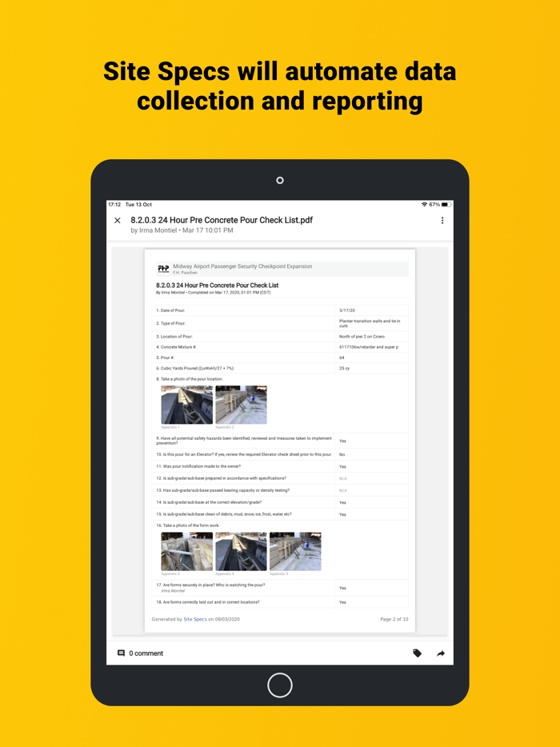
Task: Tap the tag icon in bottom bar
Action: pos(417,653)
